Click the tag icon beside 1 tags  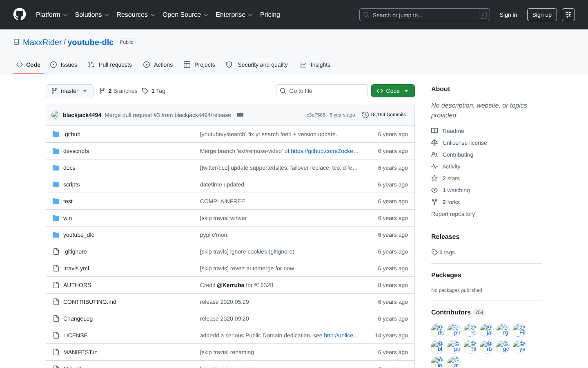434,252
